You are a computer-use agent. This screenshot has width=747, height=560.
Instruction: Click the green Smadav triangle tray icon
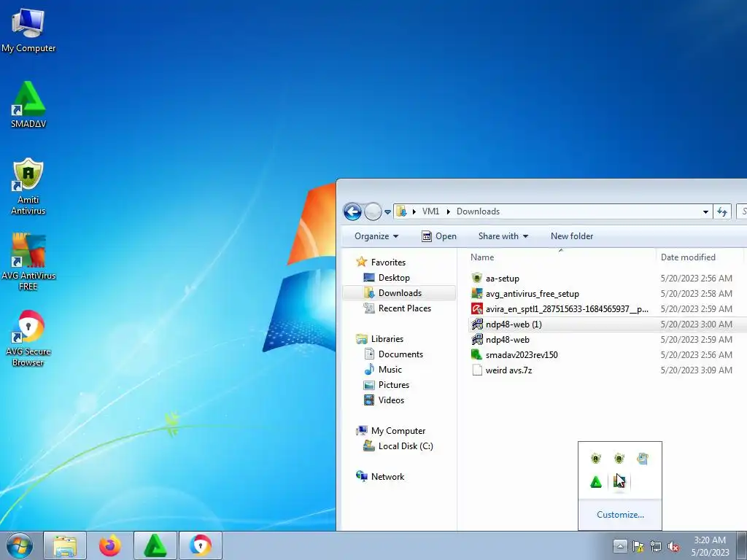[596, 482]
